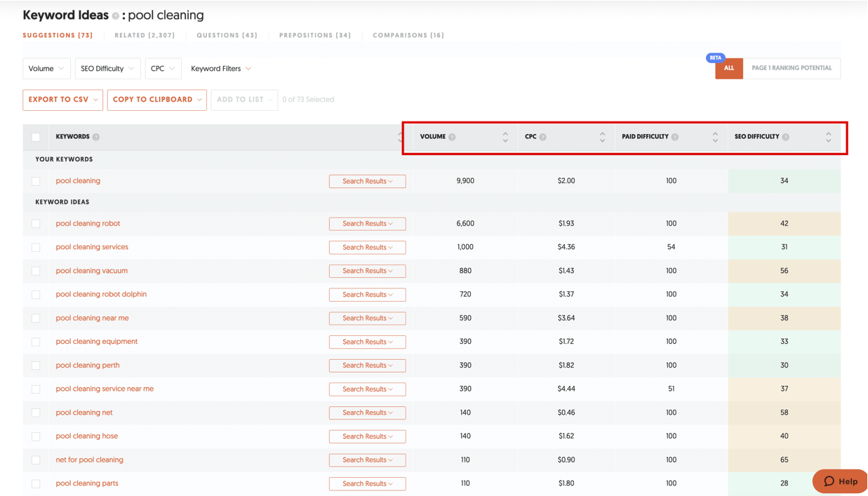
Task: Open the pool cleaning near me link
Action: point(92,319)
